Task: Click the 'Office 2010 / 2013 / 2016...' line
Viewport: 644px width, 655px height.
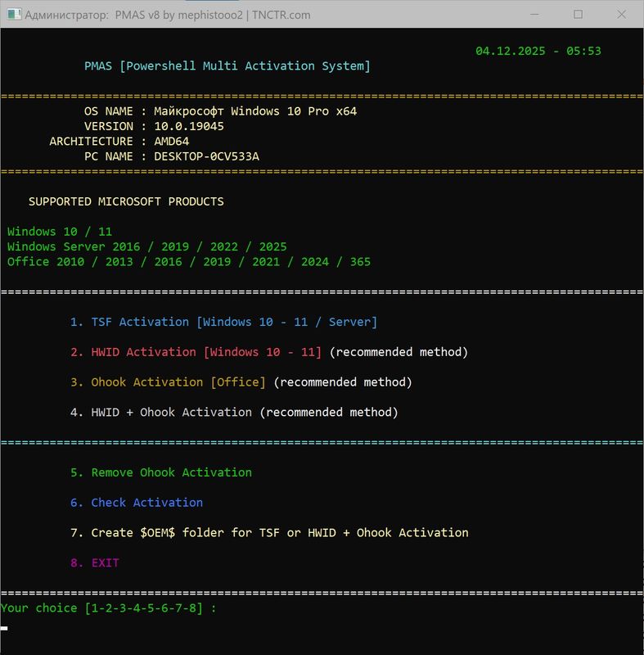Action: click(x=189, y=261)
